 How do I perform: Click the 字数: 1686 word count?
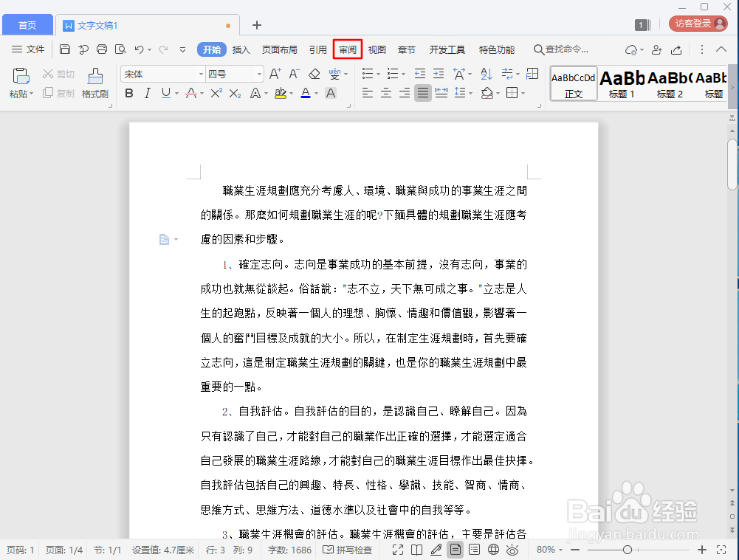click(x=289, y=550)
